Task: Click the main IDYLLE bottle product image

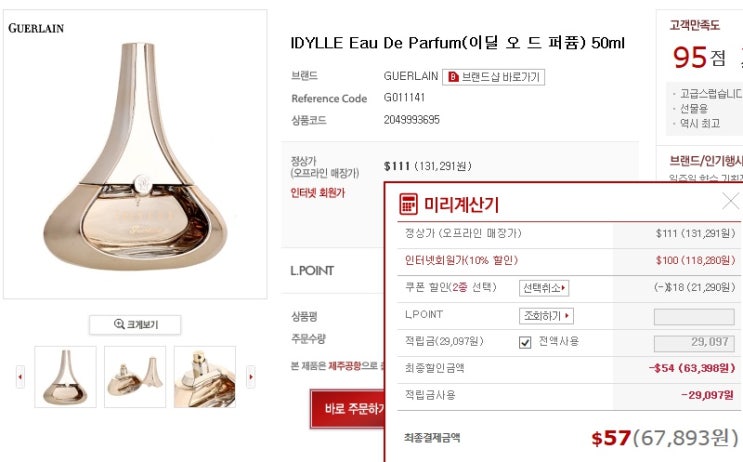Action: click(x=136, y=154)
